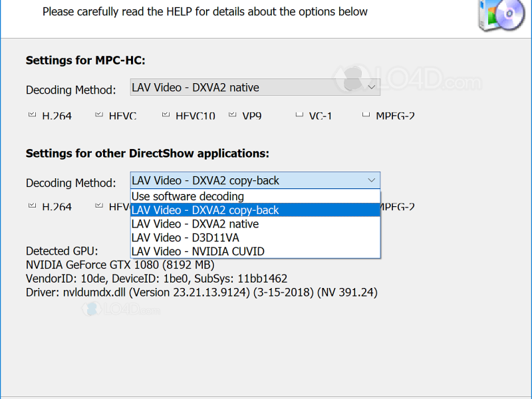This screenshot has height=399, width=532.
Task: Click 'Settings for other DirectShow applications:' heading
Action: click(147, 154)
